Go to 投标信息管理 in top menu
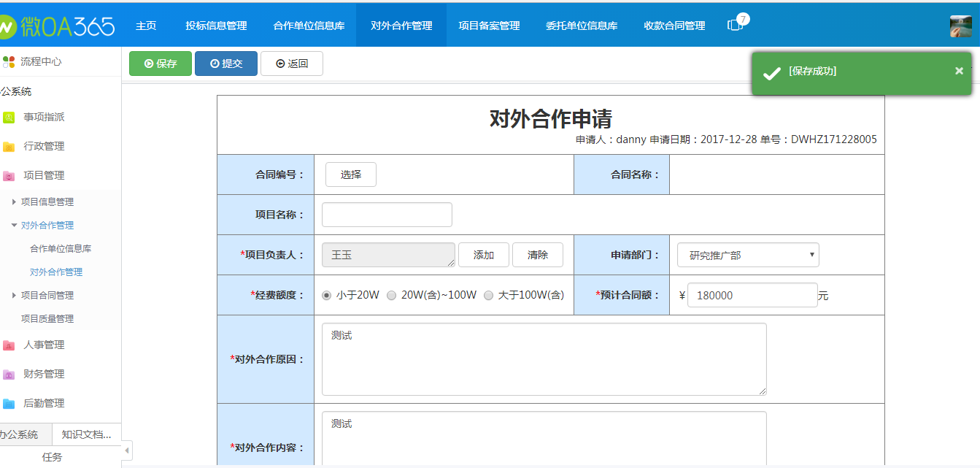The width and height of the screenshot is (980, 468). point(216,26)
